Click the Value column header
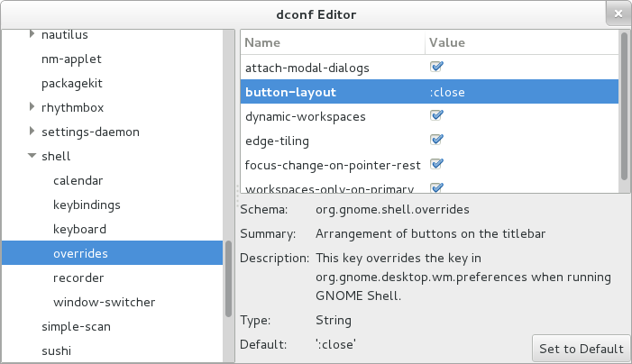Image resolution: width=632 pixels, height=364 pixels. point(519,42)
